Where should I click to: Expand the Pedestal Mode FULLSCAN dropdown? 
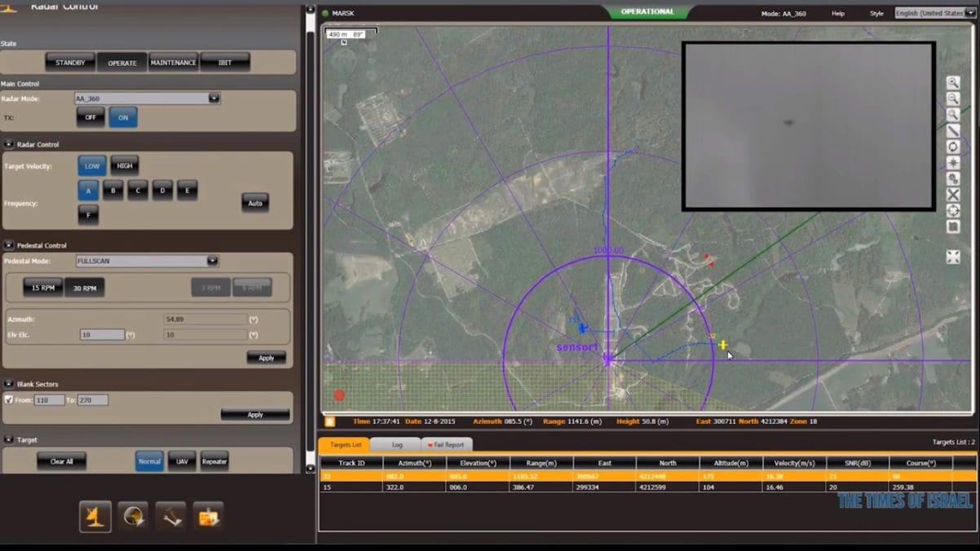click(212, 262)
